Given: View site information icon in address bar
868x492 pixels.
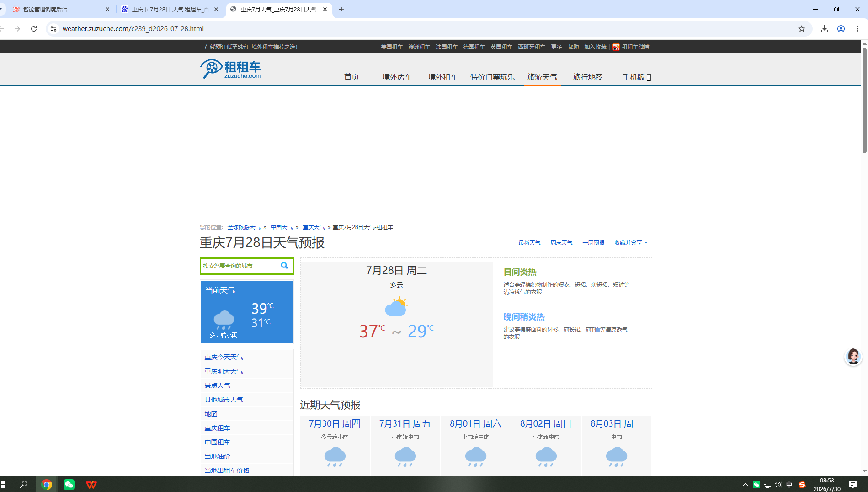Looking at the screenshot, I should pyautogui.click(x=53, y=29).
